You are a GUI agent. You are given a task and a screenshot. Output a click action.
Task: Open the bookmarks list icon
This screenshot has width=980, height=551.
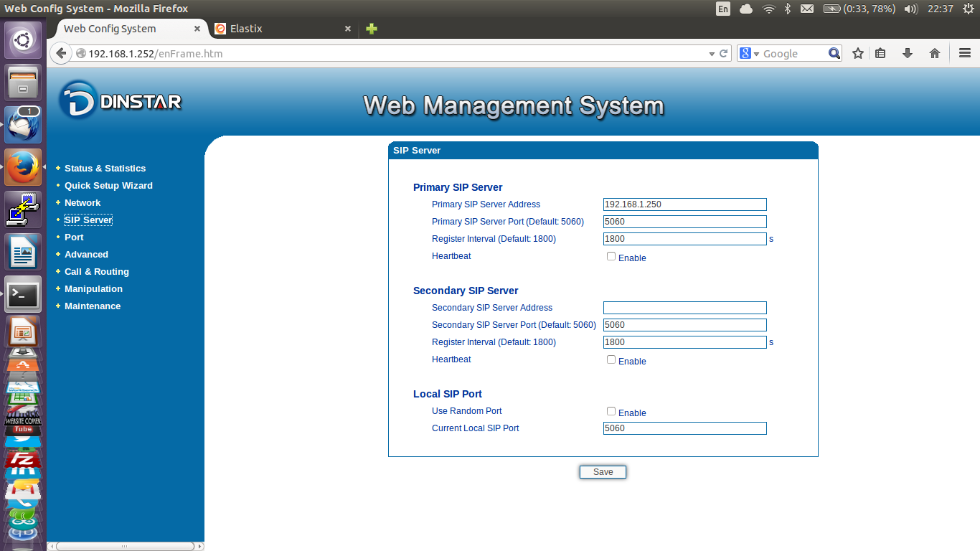coord(881,53)
